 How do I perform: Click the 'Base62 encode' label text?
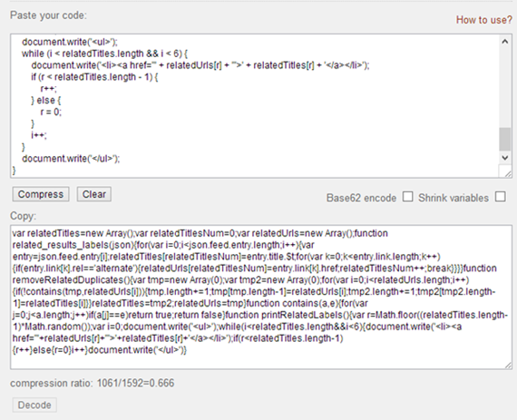(x=361, y=198)
